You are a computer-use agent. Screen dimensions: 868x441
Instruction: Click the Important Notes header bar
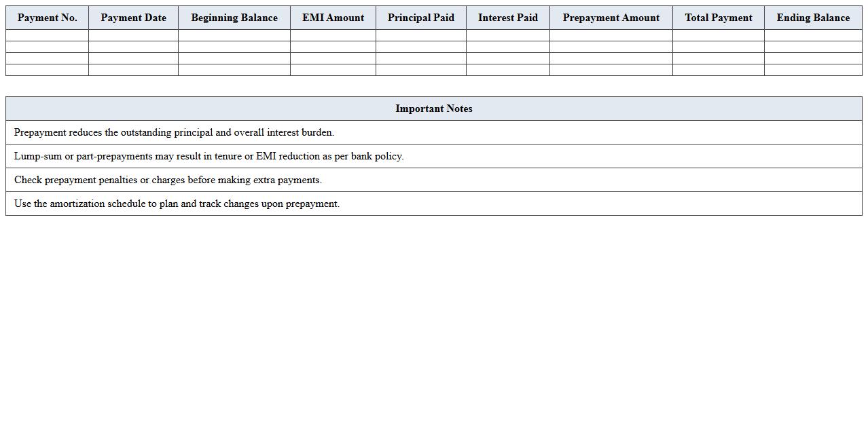(433, 109)
